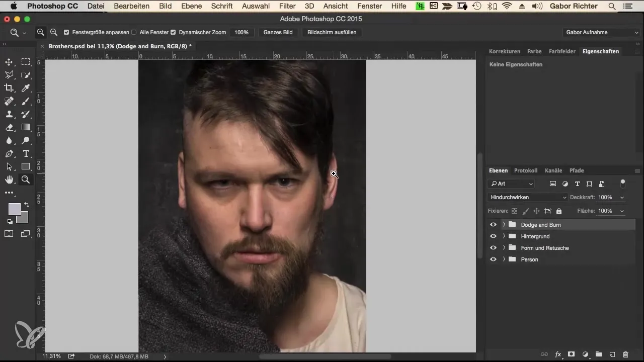Expand the Form und Retusche group
The width and height of the screenshot is (644, 362).
pos(504,248)
